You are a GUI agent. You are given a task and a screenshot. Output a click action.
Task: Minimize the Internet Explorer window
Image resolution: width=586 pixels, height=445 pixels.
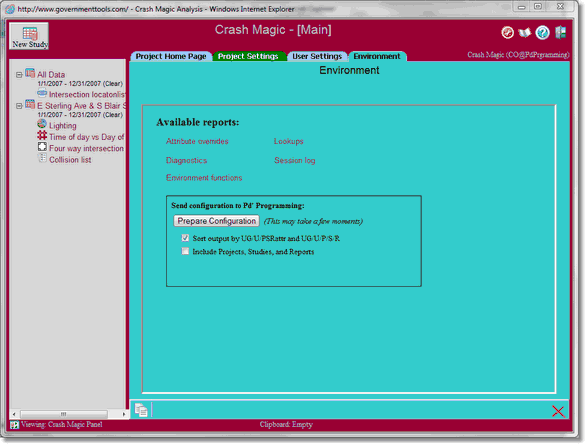[522, 6]
